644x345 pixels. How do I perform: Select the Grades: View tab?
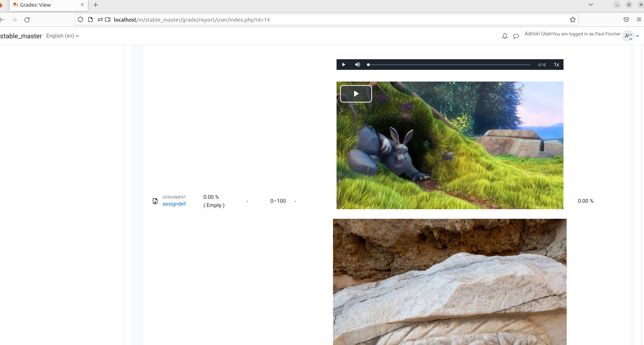(48, 5)
